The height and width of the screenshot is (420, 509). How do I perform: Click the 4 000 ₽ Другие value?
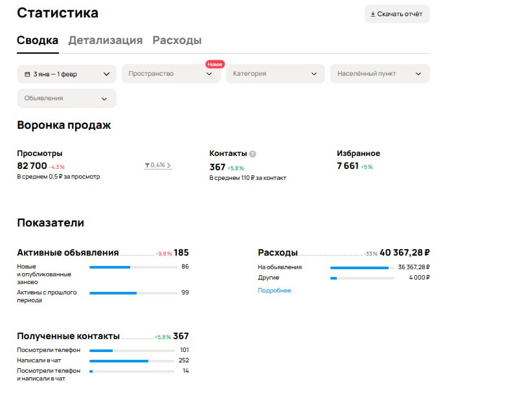(x=420, y=277)
